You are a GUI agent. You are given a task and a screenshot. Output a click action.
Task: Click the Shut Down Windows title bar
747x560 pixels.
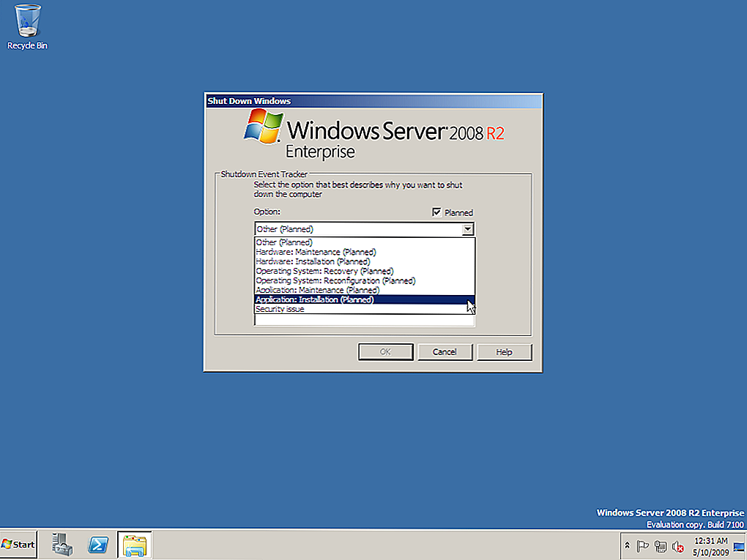tap(373, 101)
